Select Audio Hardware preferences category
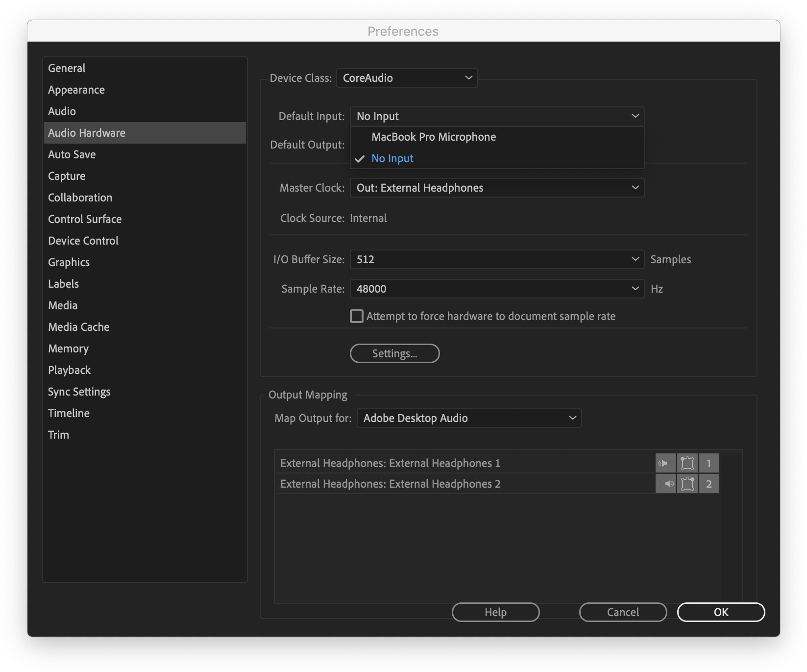 pos(145,133)
